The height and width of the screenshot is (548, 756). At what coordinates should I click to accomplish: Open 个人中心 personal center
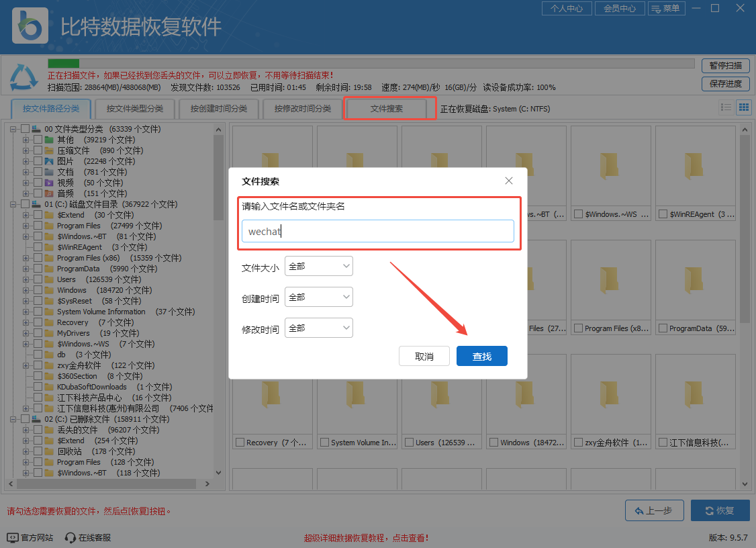567,8
